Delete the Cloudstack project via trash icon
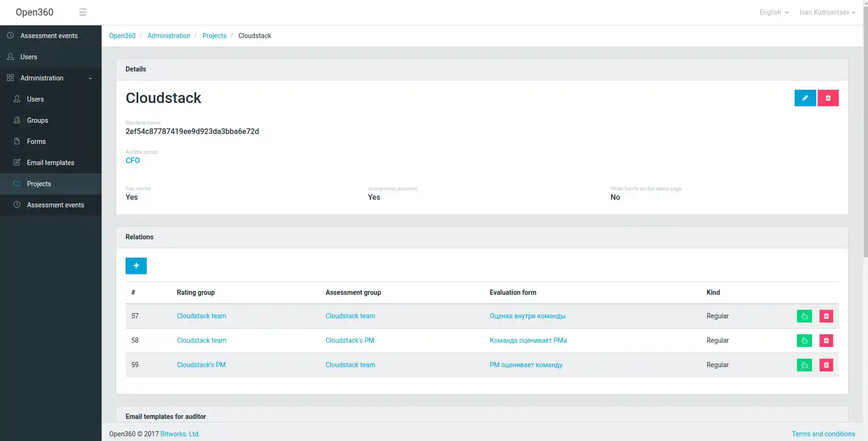The image size is (868, 441). pos(828,98)
